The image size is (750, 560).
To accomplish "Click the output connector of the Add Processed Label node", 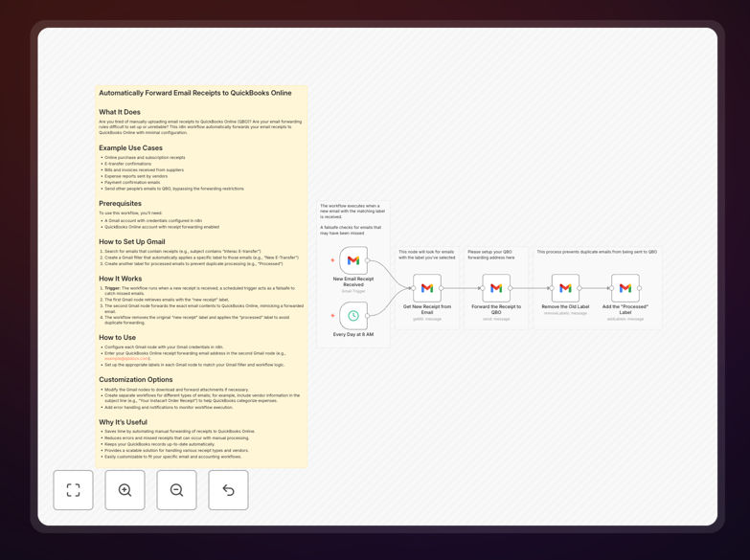I will tap(640, 288).
